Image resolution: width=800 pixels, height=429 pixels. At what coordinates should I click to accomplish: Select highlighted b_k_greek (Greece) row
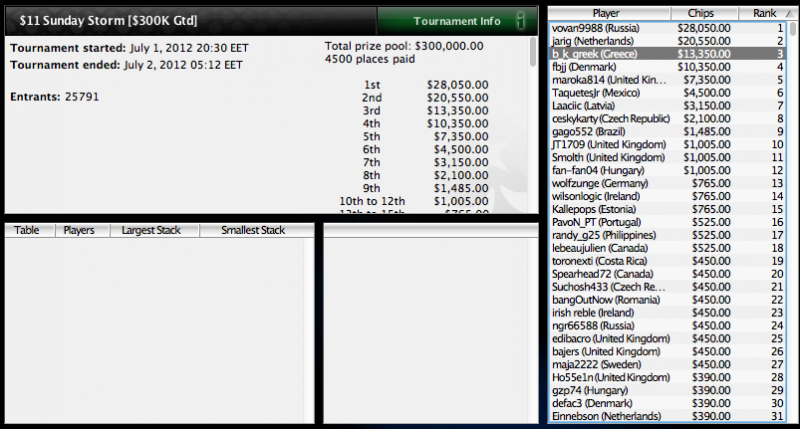668,54
